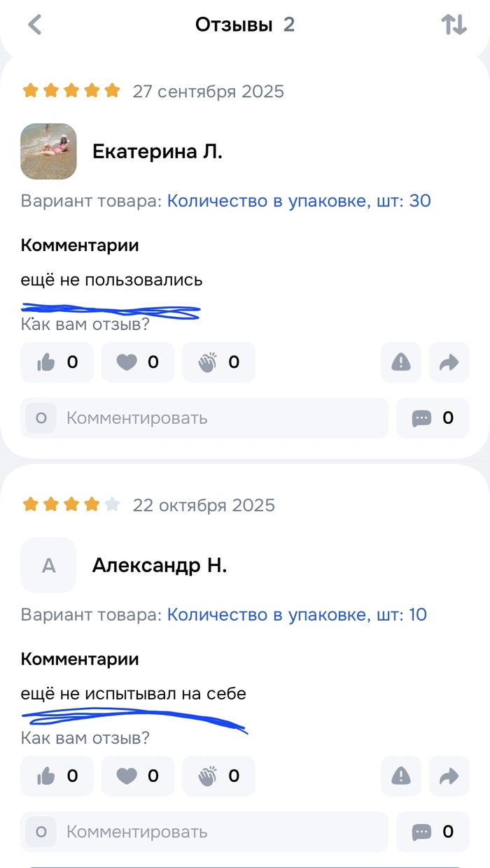Report Александр Н.'s review via warning icon
Screen dimensions: 490x868
[401, 776]
